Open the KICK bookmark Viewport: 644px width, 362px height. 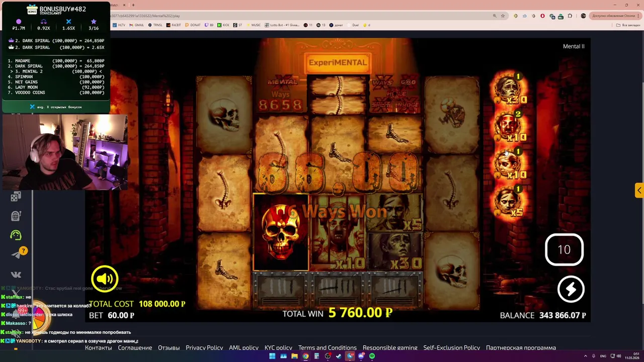(223, 25)
